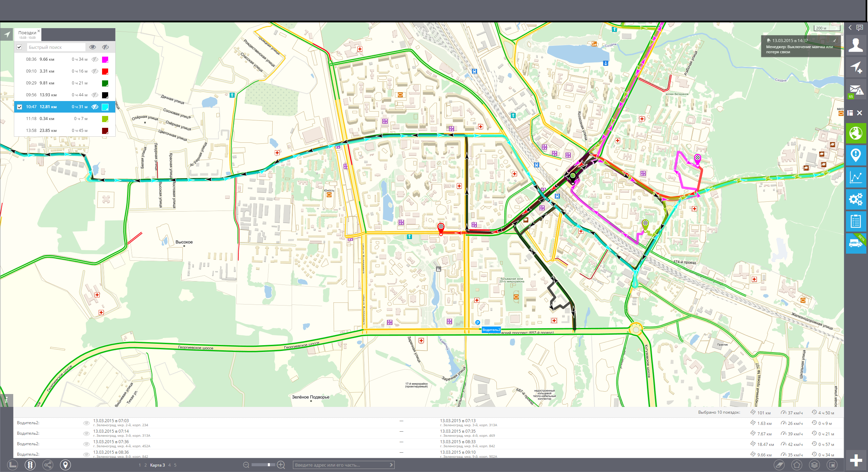Toggle the traffic light layer icon
The width and height of the screenshot is (868, 472).
tap(30, 465)
